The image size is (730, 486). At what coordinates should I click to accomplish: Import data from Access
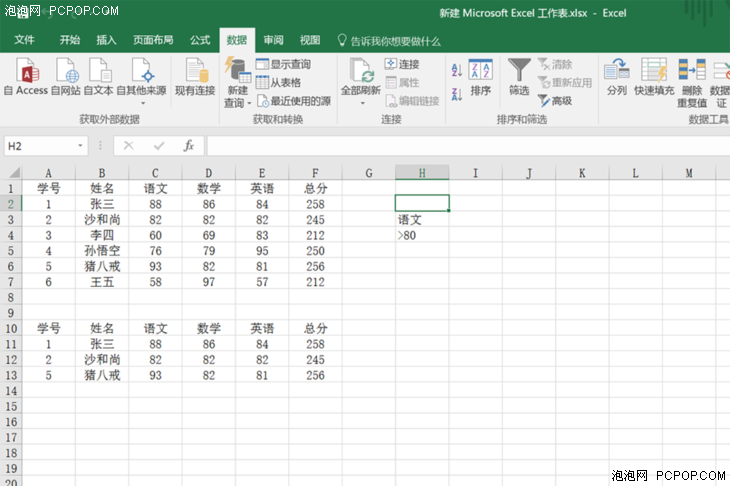pos(26,77)
